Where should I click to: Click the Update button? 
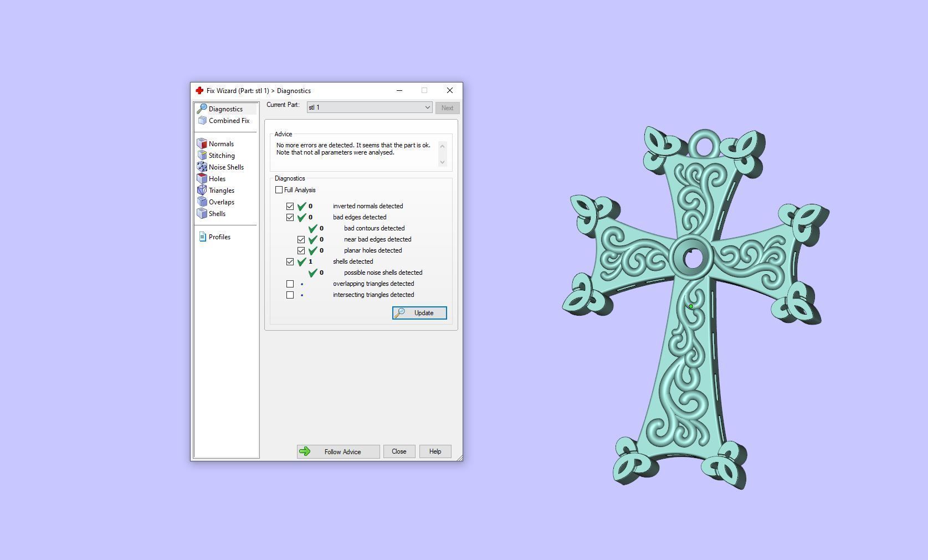(x=419, y=313)
